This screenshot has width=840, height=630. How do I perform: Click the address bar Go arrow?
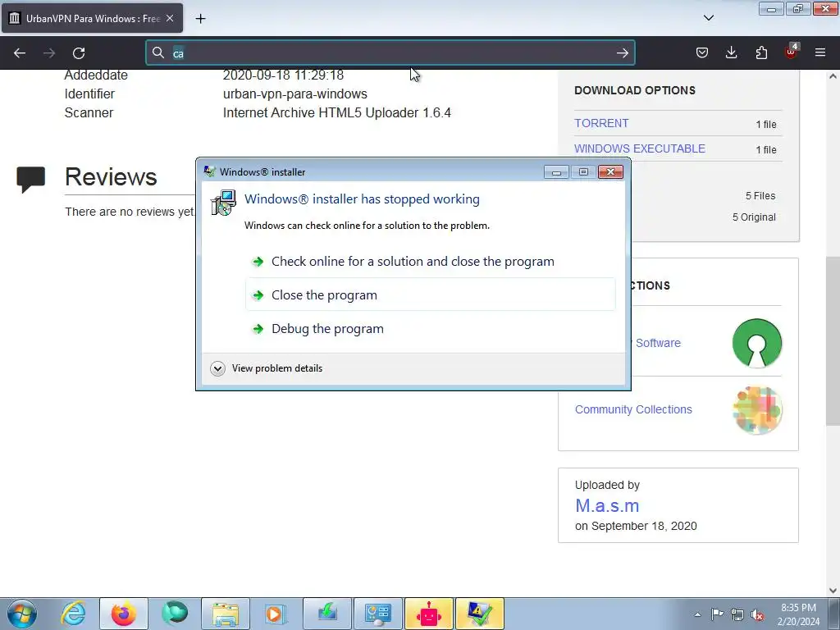[622, 53]
